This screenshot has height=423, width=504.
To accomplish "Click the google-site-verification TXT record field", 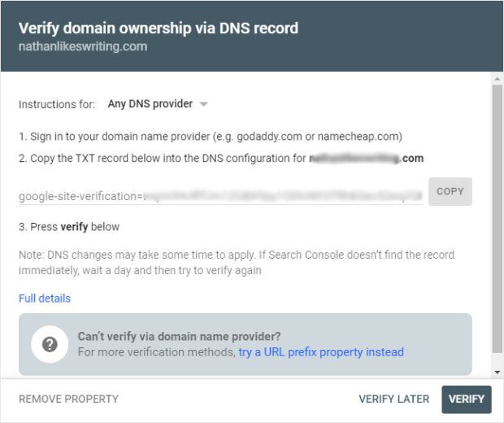I will (220, 196).
